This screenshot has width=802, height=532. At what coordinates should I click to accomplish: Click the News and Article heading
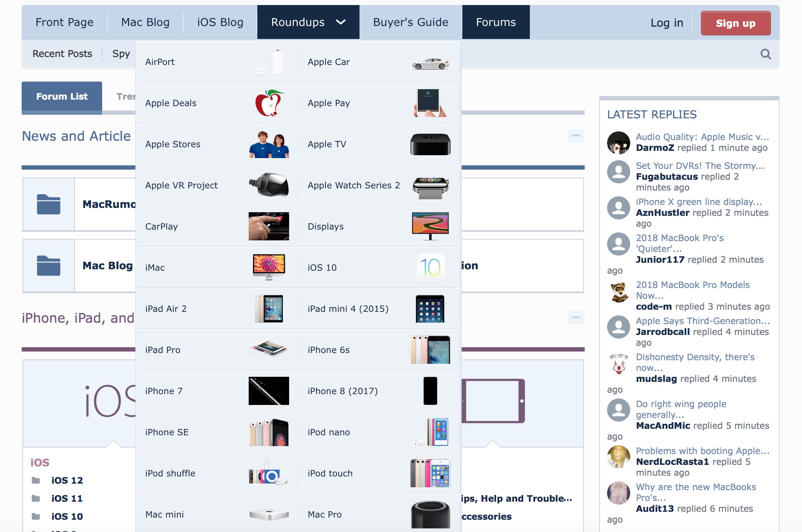[76, 136]
